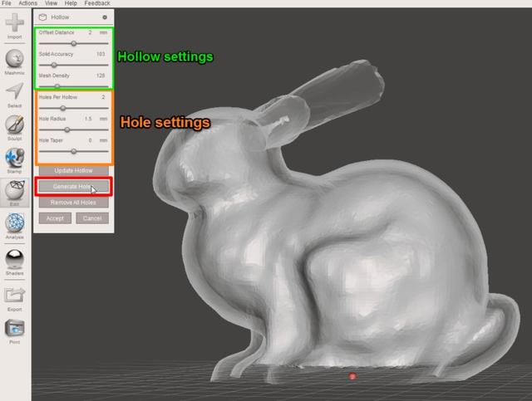The height and width of the screenshot is (401, 532).
Task: Open the Actions menu
Action: [27, 3]
